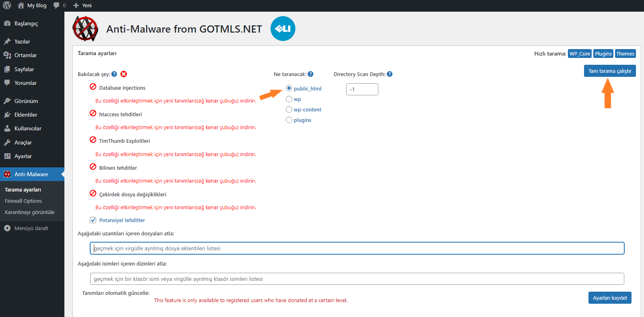Screen dimensions: 644x317
Task: Click Tam tarama çalıştır button
Action: coord(610,71)
